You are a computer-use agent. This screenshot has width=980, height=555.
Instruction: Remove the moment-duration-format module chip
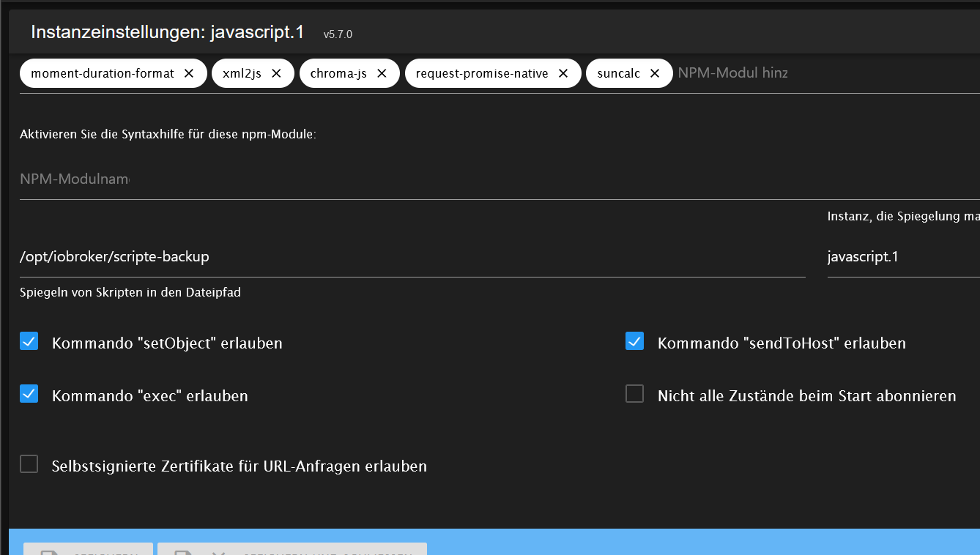tap(189, 73)
